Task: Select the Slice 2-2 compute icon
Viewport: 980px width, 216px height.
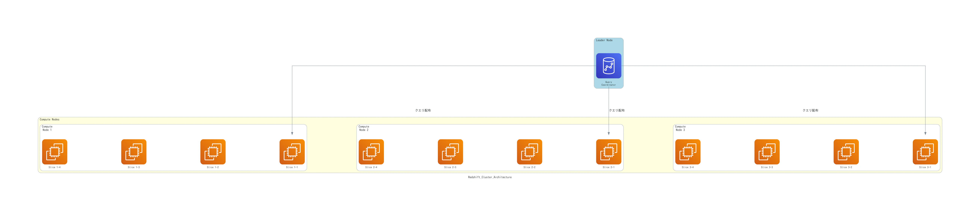Action: tap(530, 152)
